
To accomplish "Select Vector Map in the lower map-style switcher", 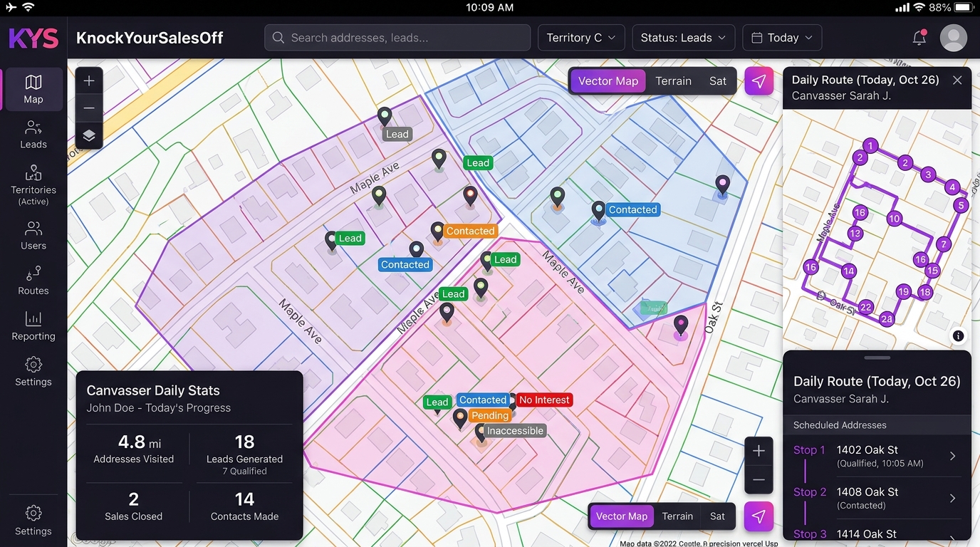I will click(x=622, y=516).
